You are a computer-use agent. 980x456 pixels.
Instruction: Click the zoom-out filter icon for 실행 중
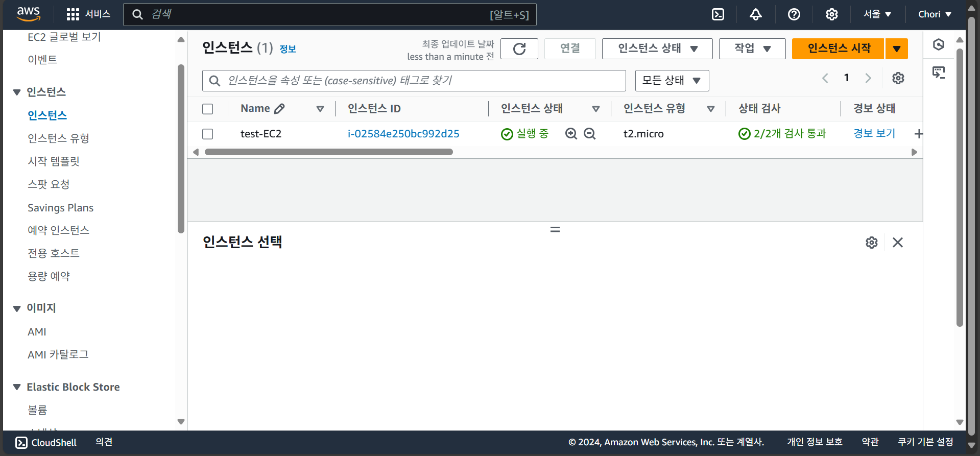[x=590, y=134]
